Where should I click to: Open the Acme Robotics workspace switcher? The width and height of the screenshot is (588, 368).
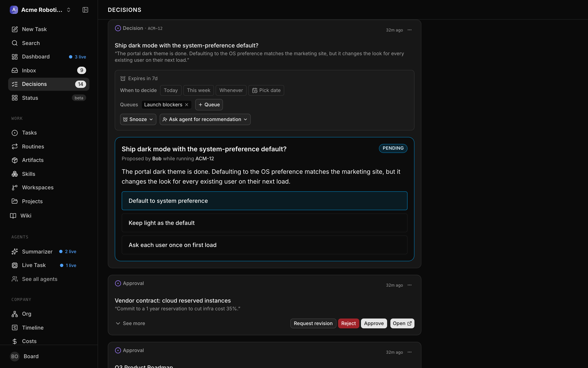tap(40, 10)
